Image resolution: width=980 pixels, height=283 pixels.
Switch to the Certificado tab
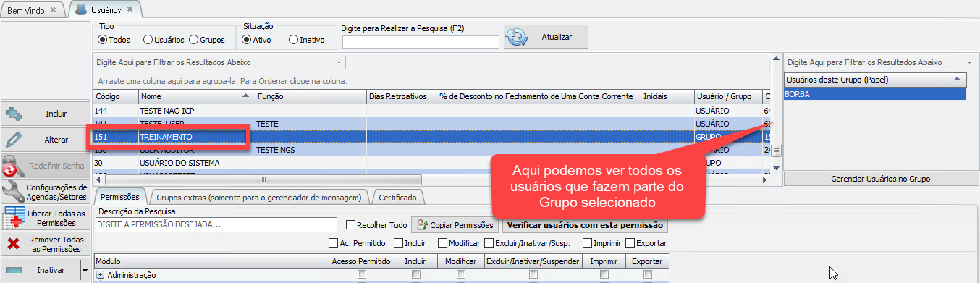[x=397, y=197]
